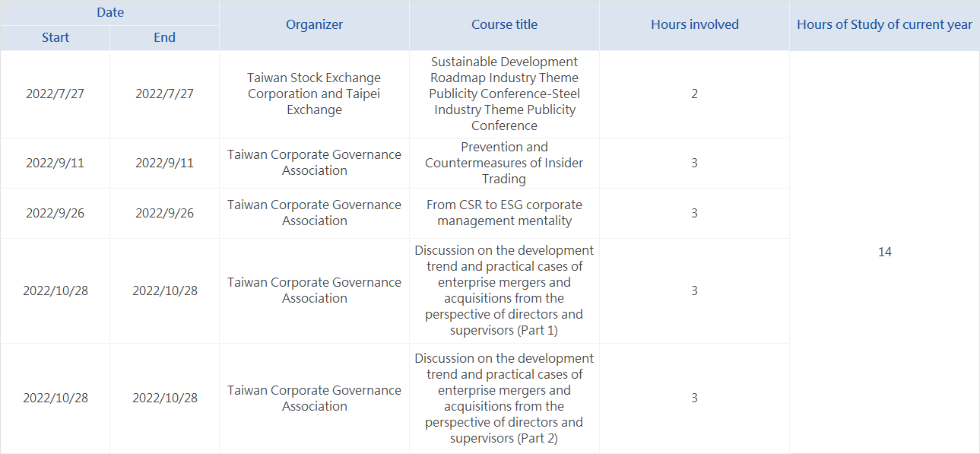Screen dimensions: 980x454
Task: Click the "Date" column header
Action: [x=110, y=12]
